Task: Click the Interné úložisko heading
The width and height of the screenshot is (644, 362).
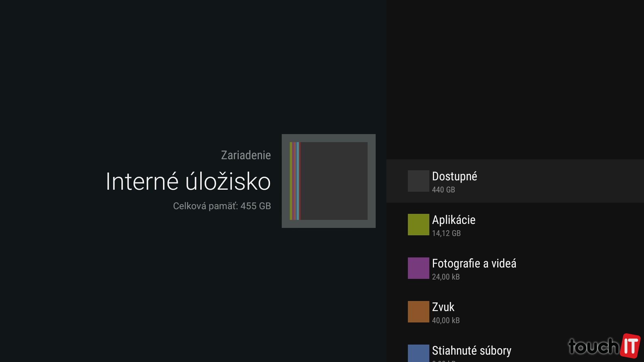Action: [188, 181]
